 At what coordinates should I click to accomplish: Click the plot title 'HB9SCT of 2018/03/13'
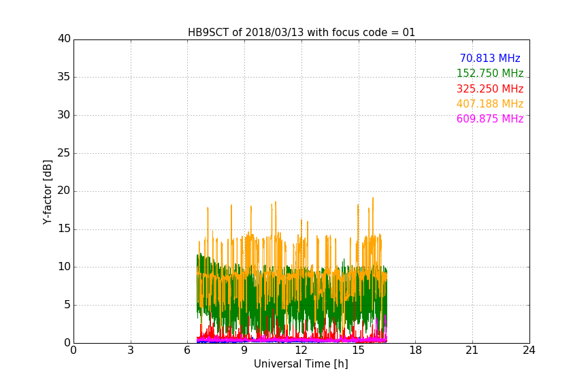301,32
